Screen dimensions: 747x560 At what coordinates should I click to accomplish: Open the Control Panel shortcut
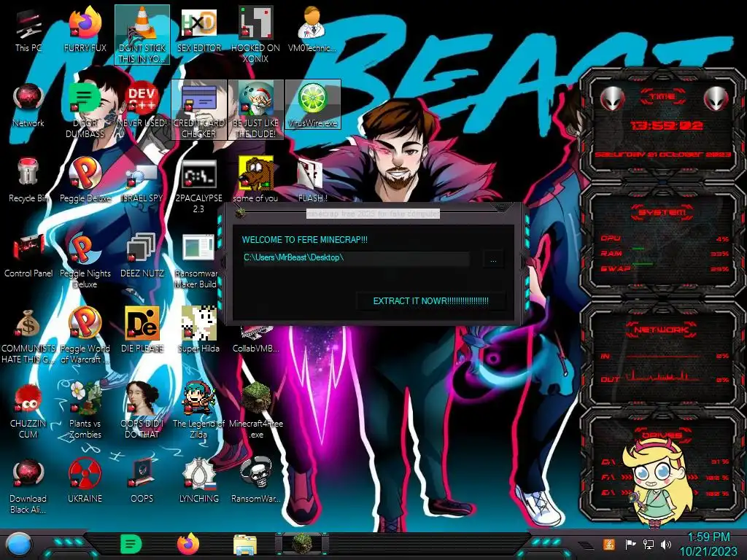coord(28,255)
